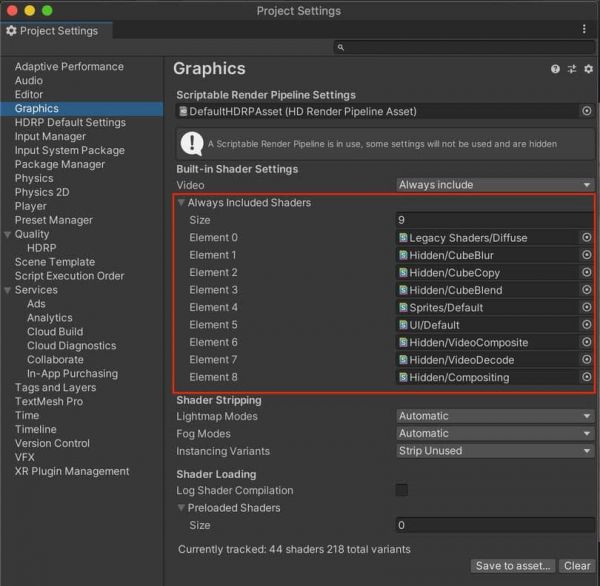The width and height of the screenshot is (600, 586).
Task: Open object picker for Hidden/Compositing shader
Action: [586, 377]
